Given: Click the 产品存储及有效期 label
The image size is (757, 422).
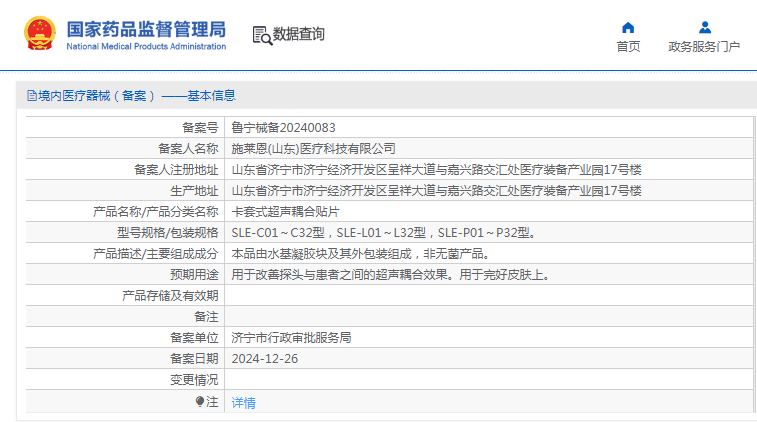Looking at the screenshot, I should [170, 295].
